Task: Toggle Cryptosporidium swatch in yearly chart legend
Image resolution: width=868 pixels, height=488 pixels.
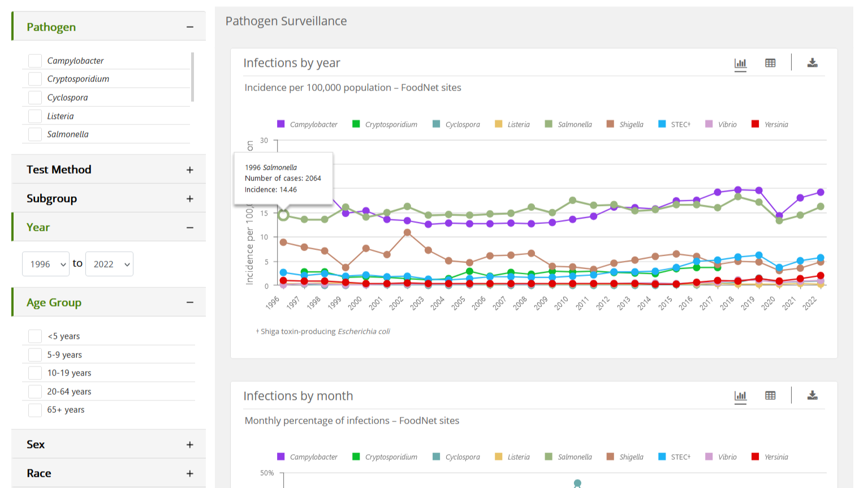Action: coord(356,124)
